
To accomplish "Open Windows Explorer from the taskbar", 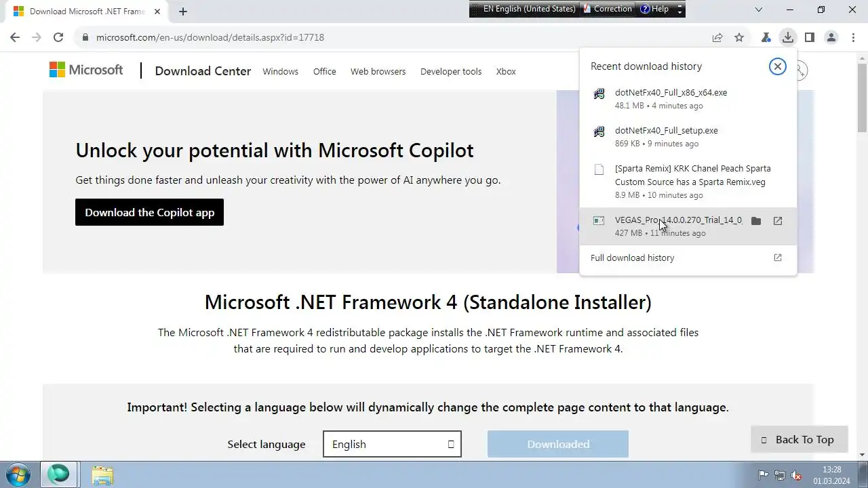I will tap(102, 474).
